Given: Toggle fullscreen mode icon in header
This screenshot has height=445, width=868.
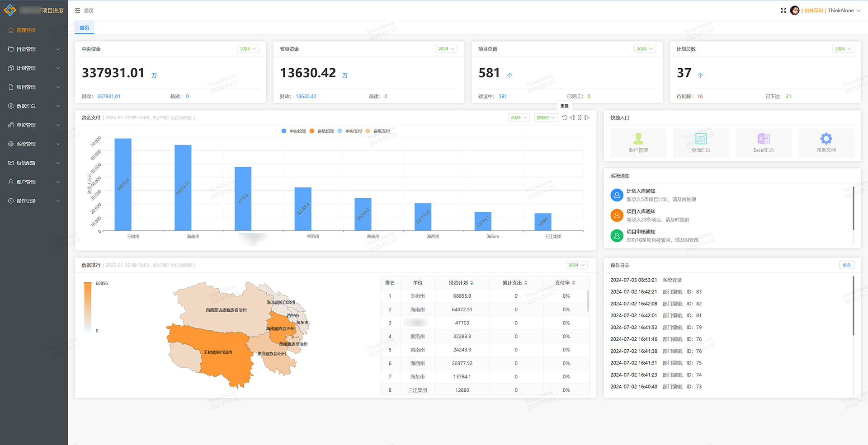Looking at the screenshot, I should 783,10.
